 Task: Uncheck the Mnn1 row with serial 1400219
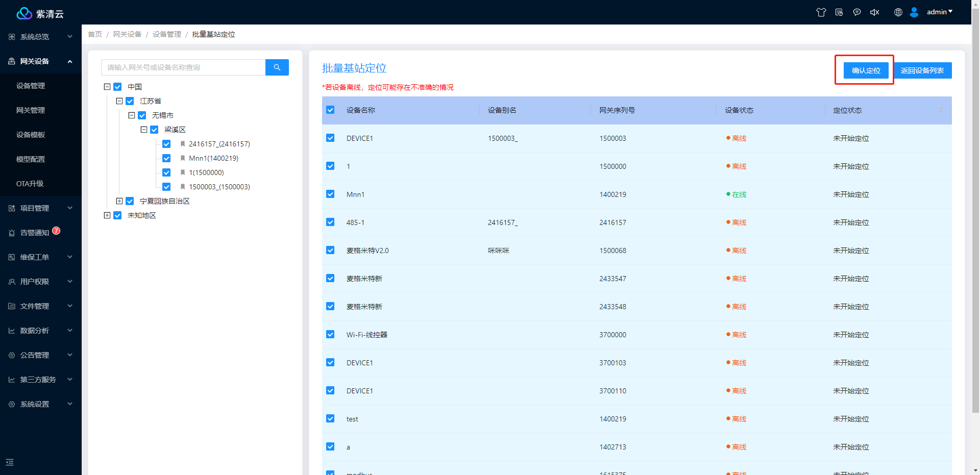330,194
